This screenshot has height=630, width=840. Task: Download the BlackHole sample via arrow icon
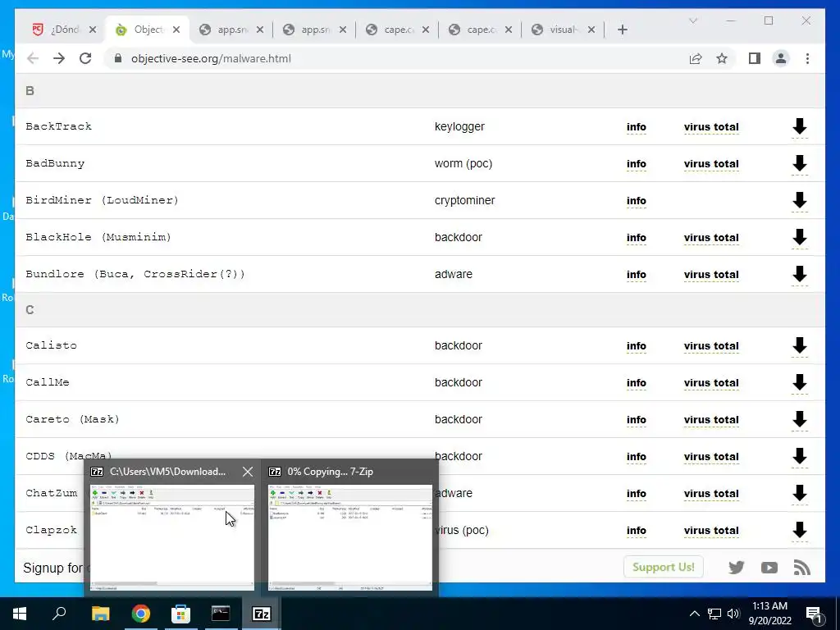(x=799, y=237)
